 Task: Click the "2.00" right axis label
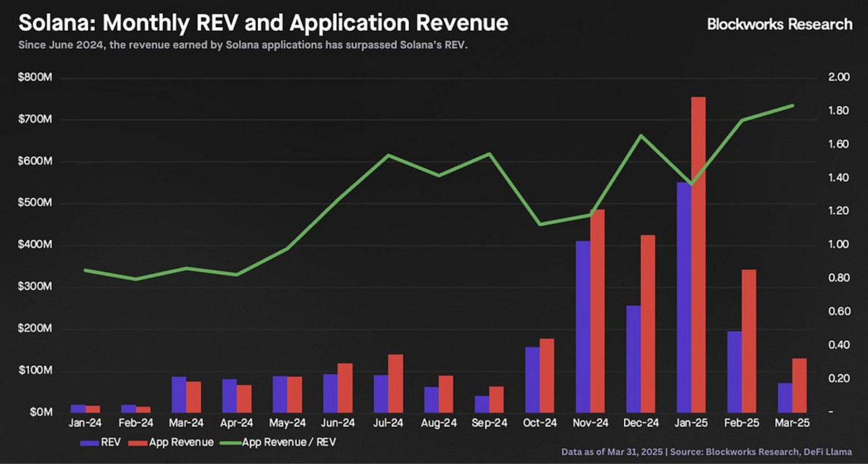839,77
